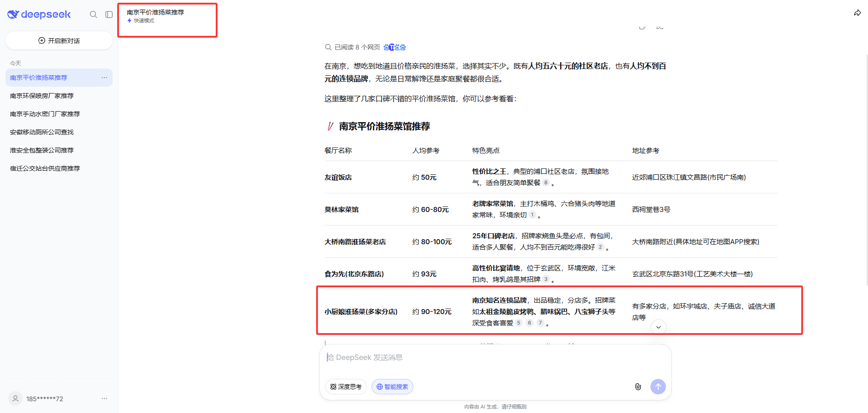This screenshot has height=413, width=868.
Task: Start a new chat with 开启新对话
Action: (x=59, y=40)
